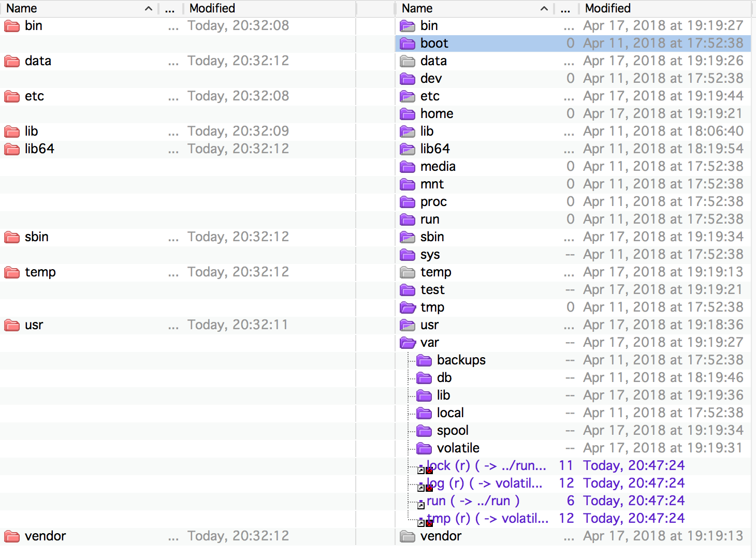Image resolution: width=756 pixels, height=558 pixels.
Task: Click the date 'Apr 17, 2018 at 19:19:31'
Action: [663, 448]
